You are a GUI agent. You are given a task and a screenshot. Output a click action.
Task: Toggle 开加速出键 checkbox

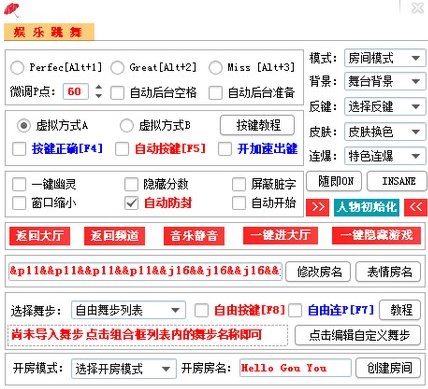coord(225,149)
